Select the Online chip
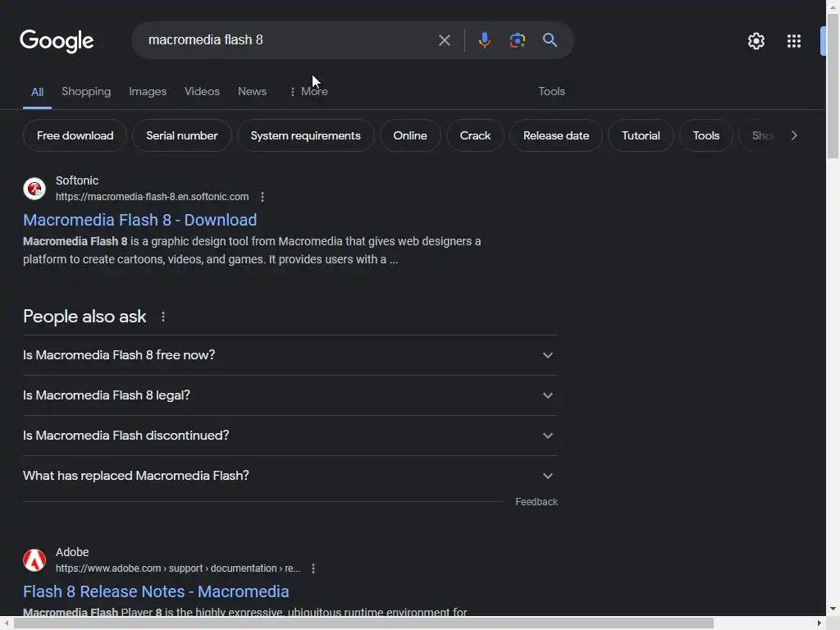This screenshot has height=630, width=840. tap(410, 135)
